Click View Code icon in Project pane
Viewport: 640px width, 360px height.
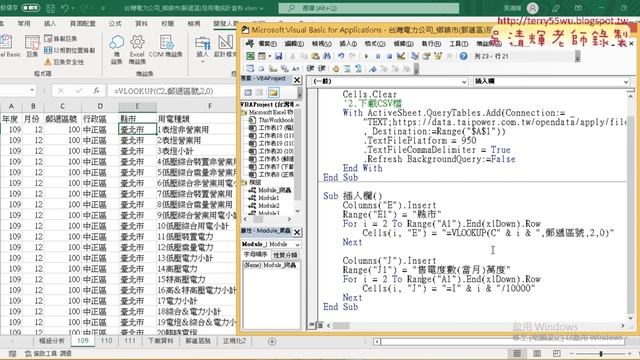(x=248, y=93)
